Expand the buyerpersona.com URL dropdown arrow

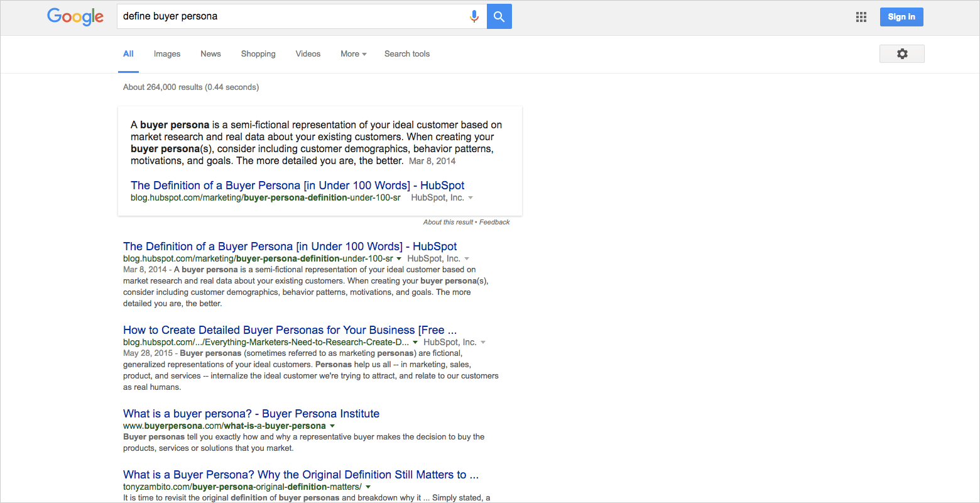[333, 426]
